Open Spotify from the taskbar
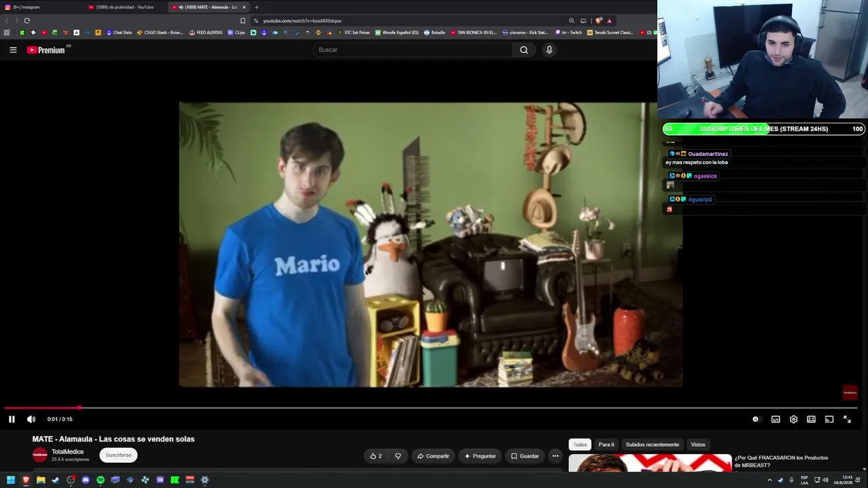 click(100, 480)
